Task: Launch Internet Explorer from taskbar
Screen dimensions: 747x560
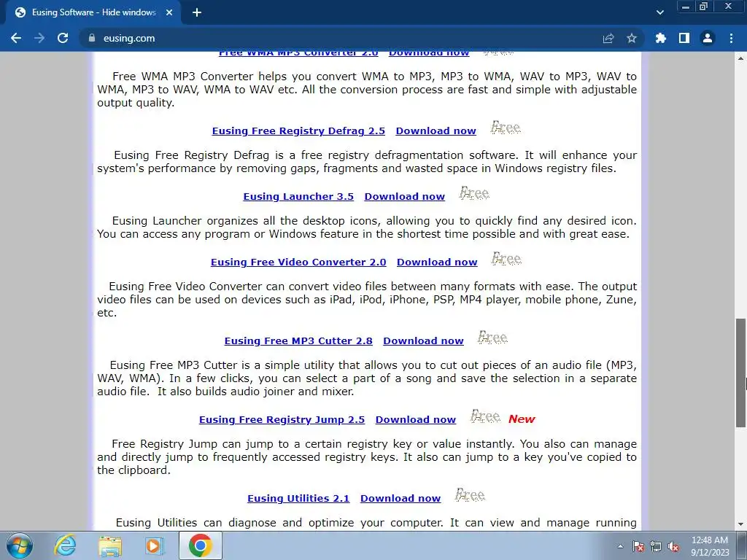Action: [x=65, y=545]
